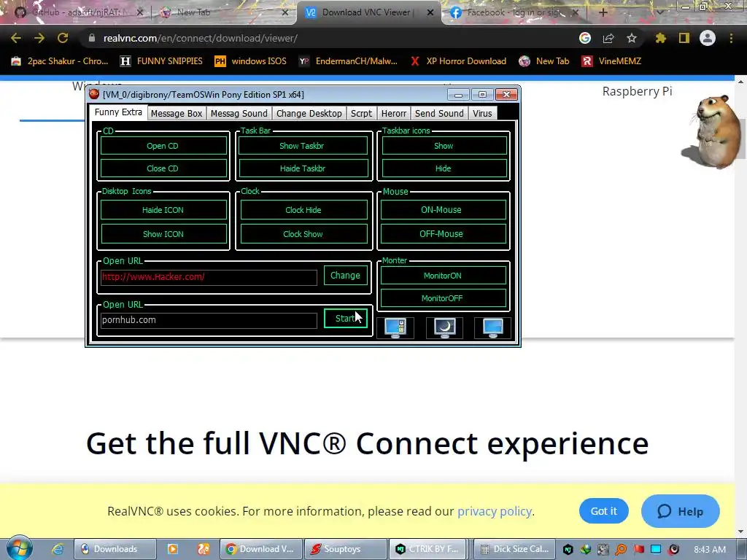Open the Chrome extensions puzzle icon
The height and width of the screenshot is (560, 747).
[661, 38]
